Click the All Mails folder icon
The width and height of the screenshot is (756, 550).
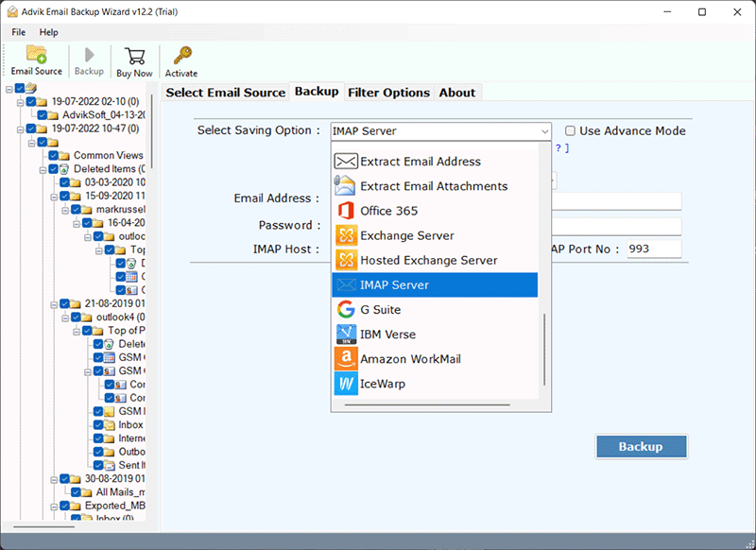point(87,492)
